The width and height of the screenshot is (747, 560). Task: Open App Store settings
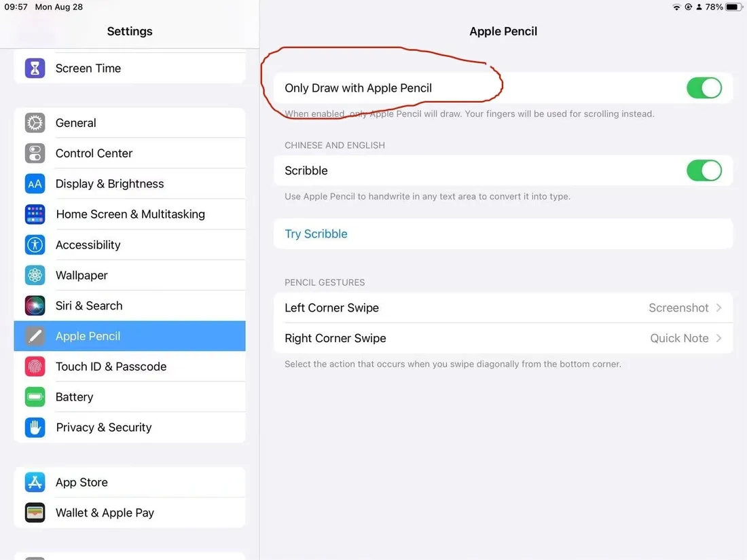coord(130,483)
